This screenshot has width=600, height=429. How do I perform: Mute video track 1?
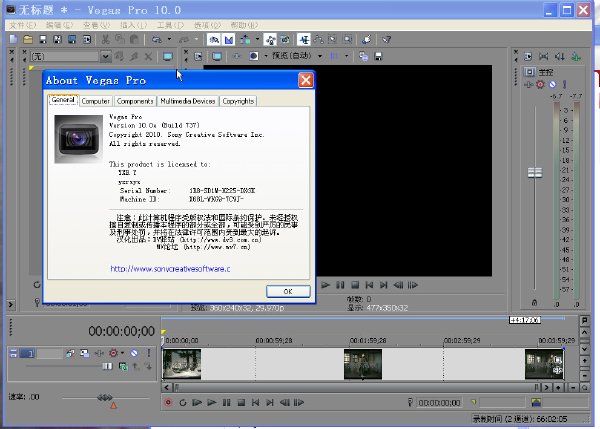[134, 353]
